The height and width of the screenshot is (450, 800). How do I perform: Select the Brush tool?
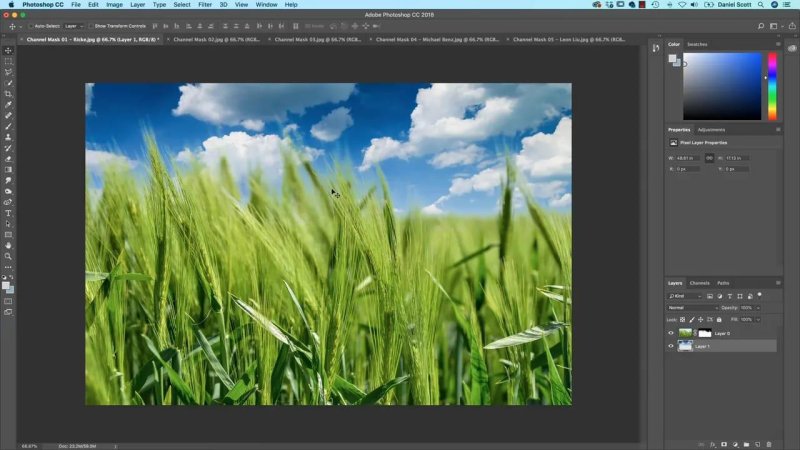(x=8, y=126)
